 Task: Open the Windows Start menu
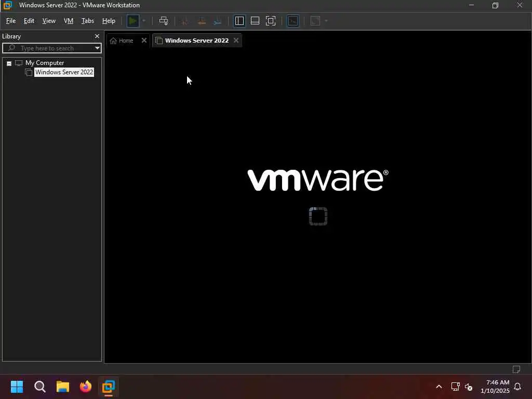17,387
